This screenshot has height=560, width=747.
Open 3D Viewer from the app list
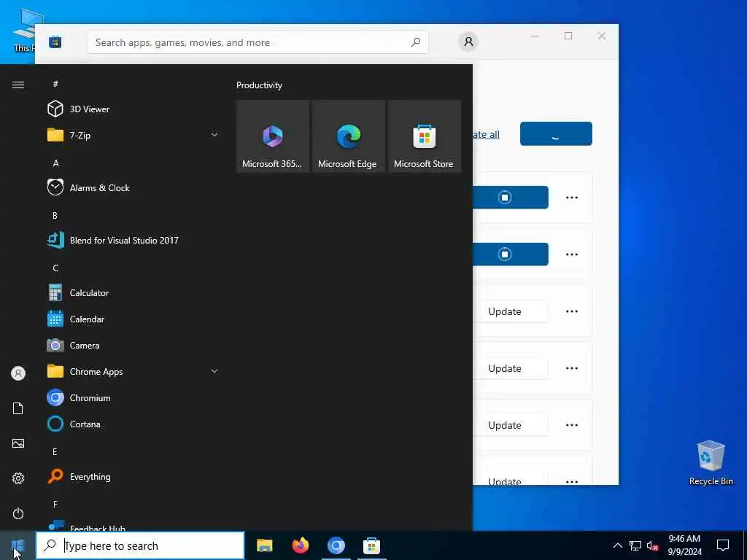click(x=133, y=109)
